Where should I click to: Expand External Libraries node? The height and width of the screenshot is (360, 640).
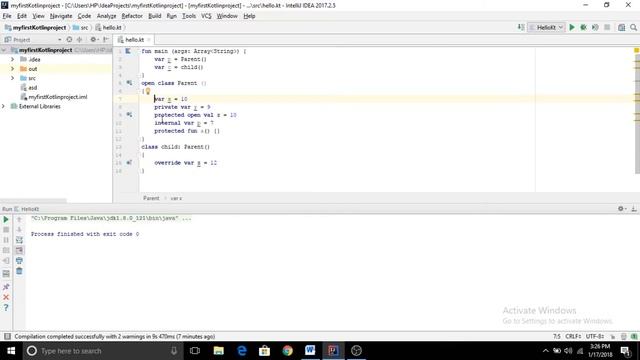click(x=3, y=106)
